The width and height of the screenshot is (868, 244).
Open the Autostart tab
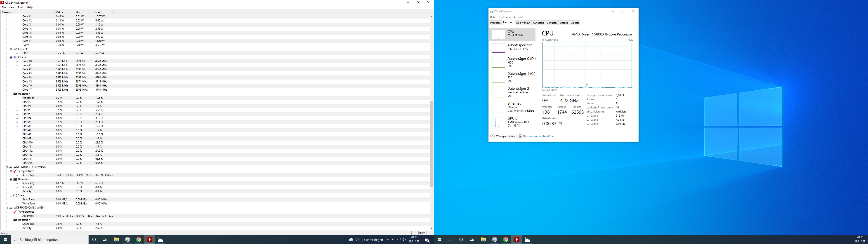pos(538,23)
